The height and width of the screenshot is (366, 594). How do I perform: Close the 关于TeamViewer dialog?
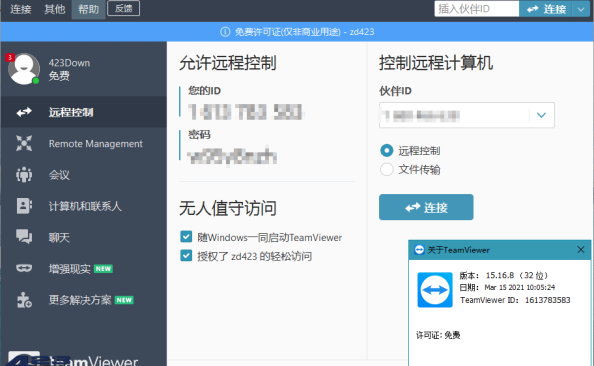(581, 250)
